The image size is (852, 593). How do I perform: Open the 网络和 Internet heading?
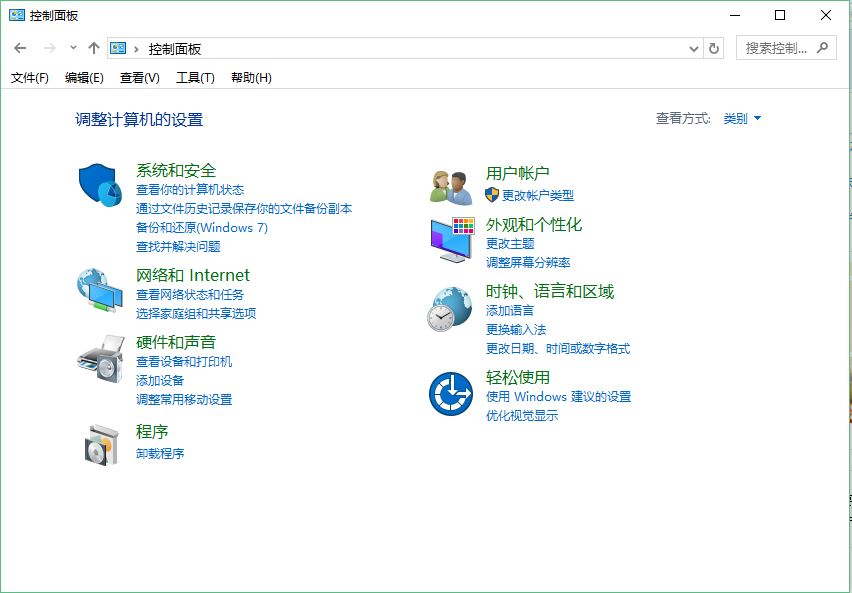(x=193, y=275)
